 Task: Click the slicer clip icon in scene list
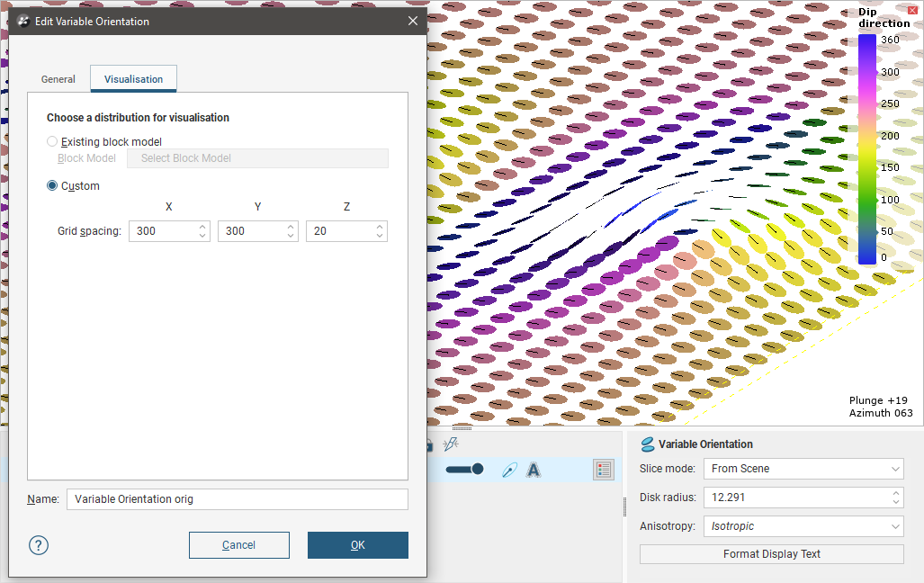[452, 444]
